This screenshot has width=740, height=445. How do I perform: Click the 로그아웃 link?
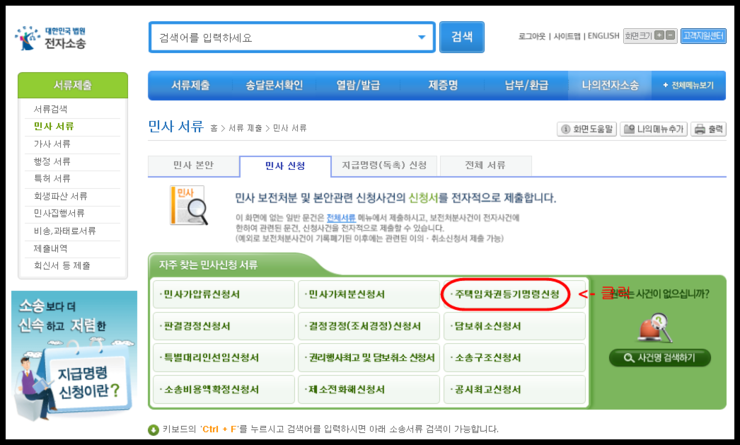click(x=531, y=36)
